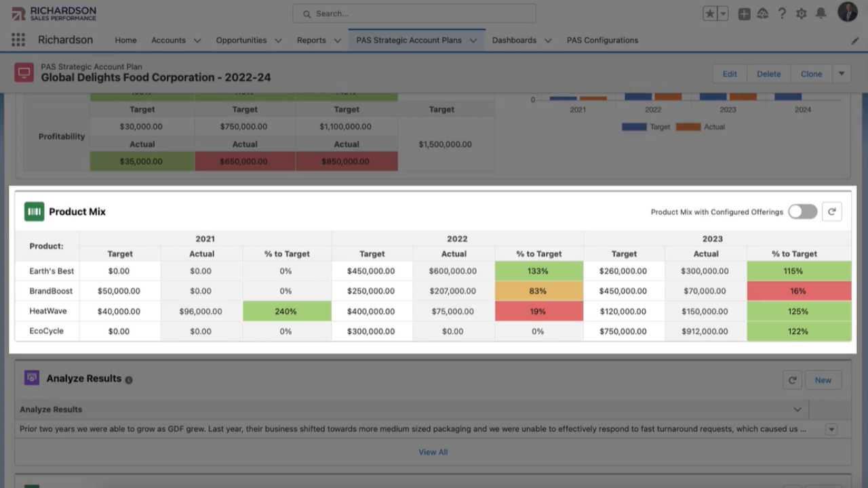Click the help question mark icon
Screen dimensions: 868x488
click(782, 14)
